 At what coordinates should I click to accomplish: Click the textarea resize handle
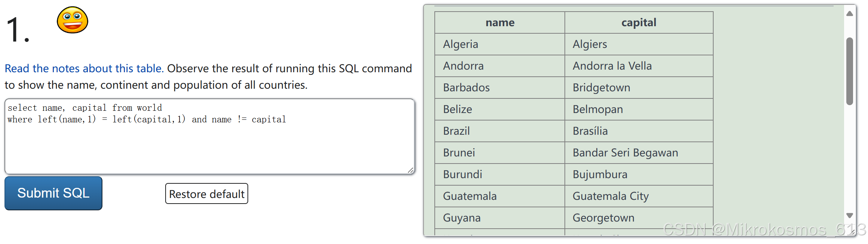click(410, 170)
